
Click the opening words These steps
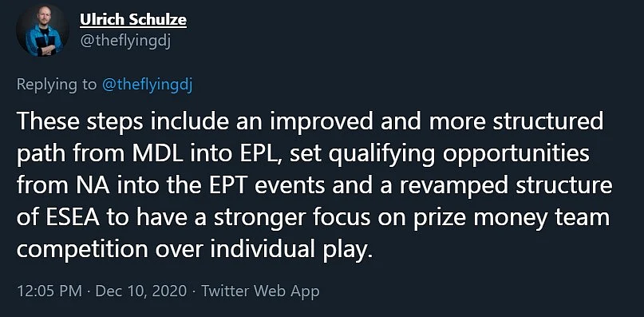coord(67,122)
